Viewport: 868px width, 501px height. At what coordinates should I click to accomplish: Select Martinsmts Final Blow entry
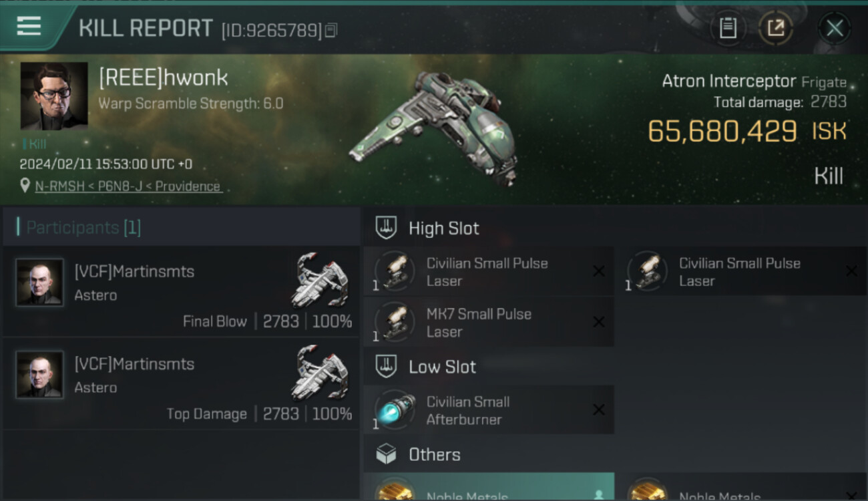point(181,293)
